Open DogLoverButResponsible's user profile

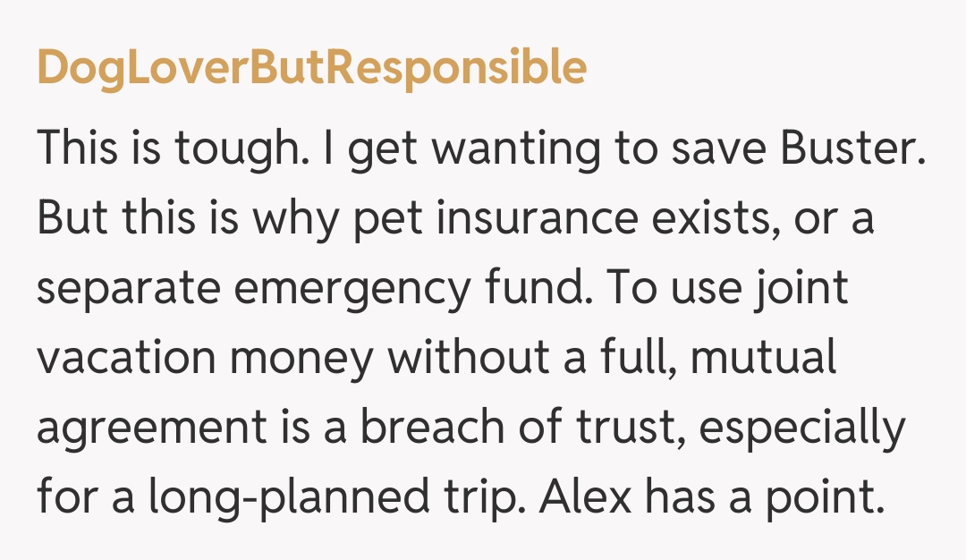coord(311,68)
